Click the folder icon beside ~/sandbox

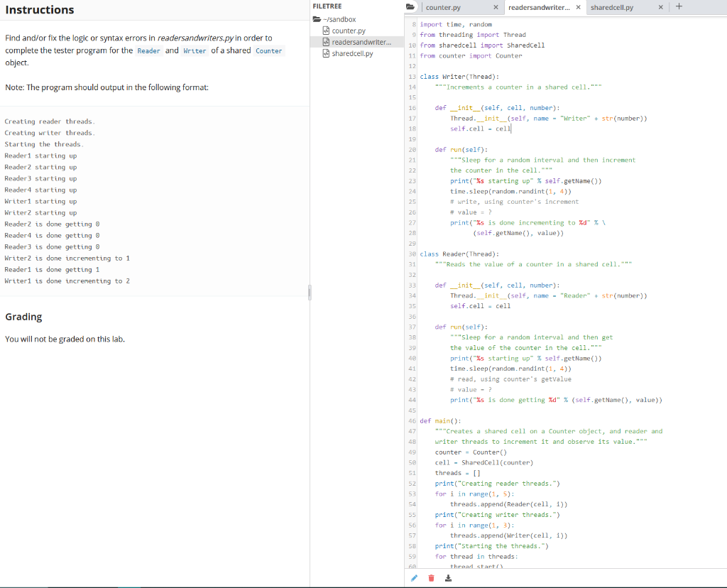point(317,19)
